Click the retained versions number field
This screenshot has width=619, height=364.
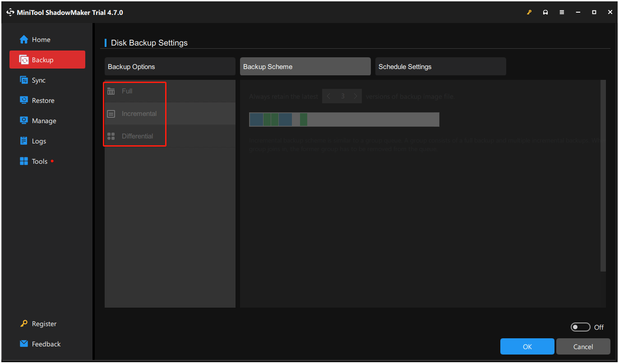click(342, 96)
